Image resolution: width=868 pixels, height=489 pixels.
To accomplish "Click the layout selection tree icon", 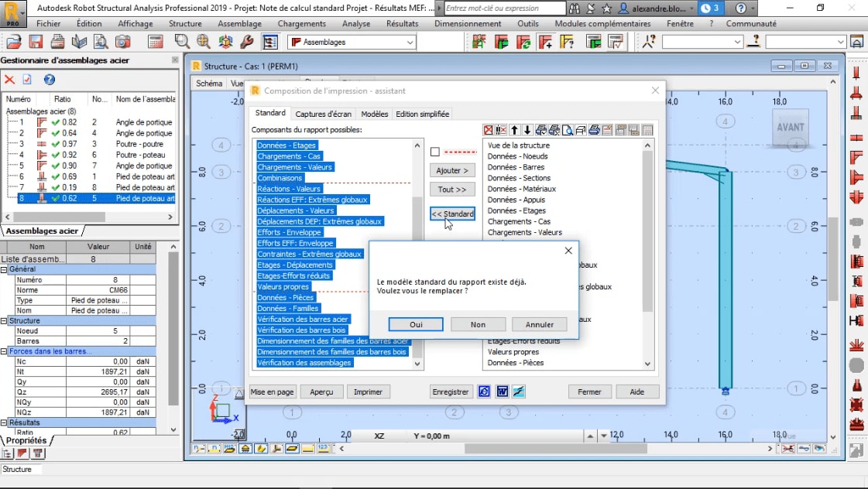I will coord(270,42).
